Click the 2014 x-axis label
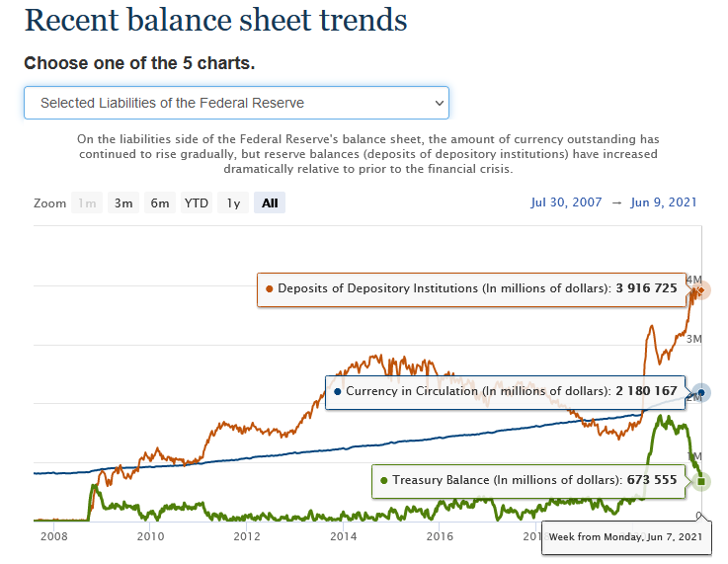728x564 pixels. (x=344, y=536)
